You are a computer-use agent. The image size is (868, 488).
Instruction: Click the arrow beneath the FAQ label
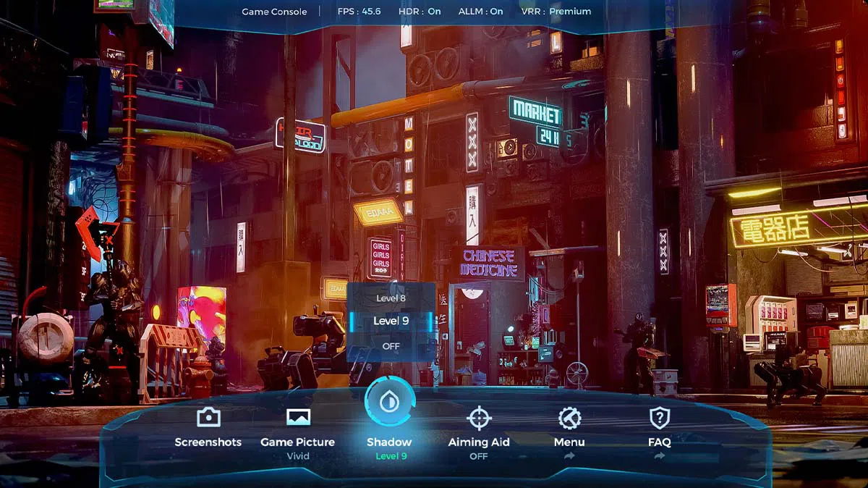(x=659, y=456)
